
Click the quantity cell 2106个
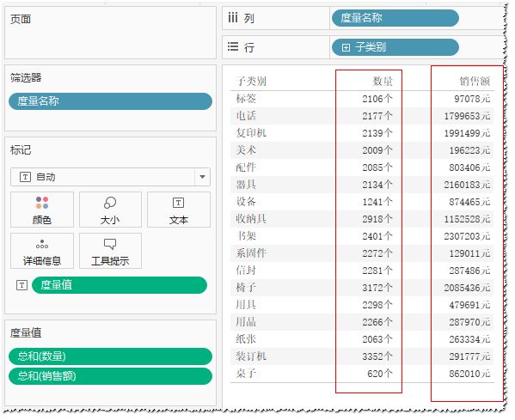pyautogui.click(x=377, y=99)
